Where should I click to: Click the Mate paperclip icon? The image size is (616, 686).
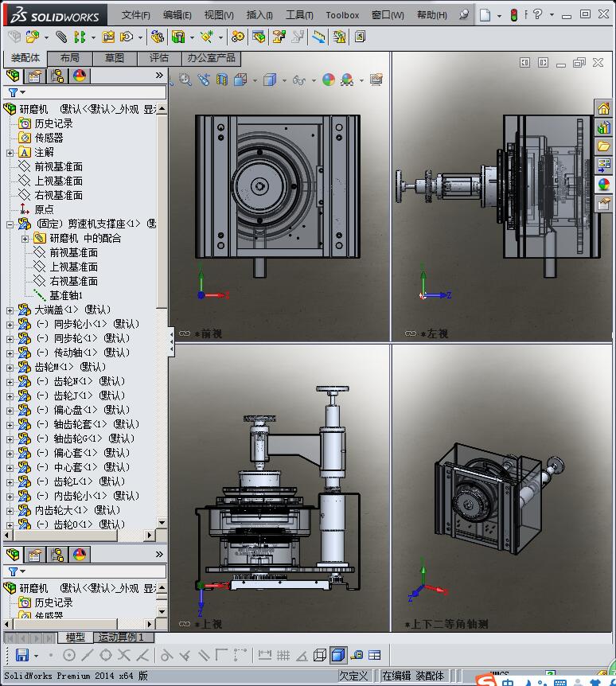(x=61, y=37)
